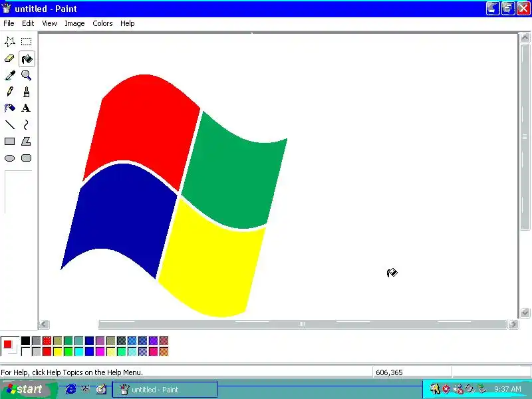
Task: Select the Brush tool
Action: tap(26, 92)
